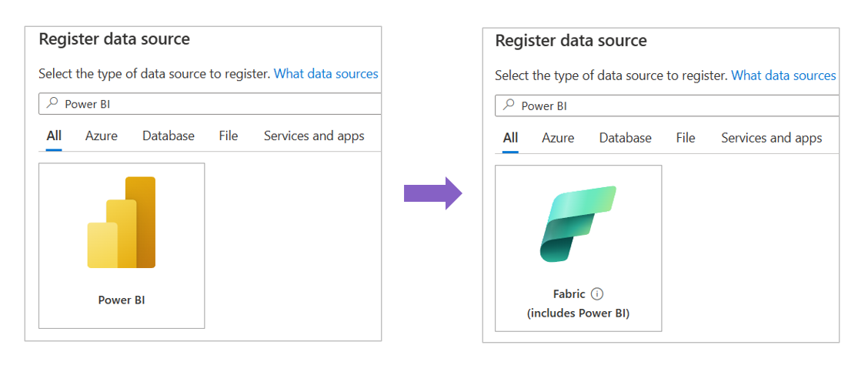The width and height of the screenshot is (868, 372).
Task: Open left 'What data sources' link
Action: tap(326, 74)
